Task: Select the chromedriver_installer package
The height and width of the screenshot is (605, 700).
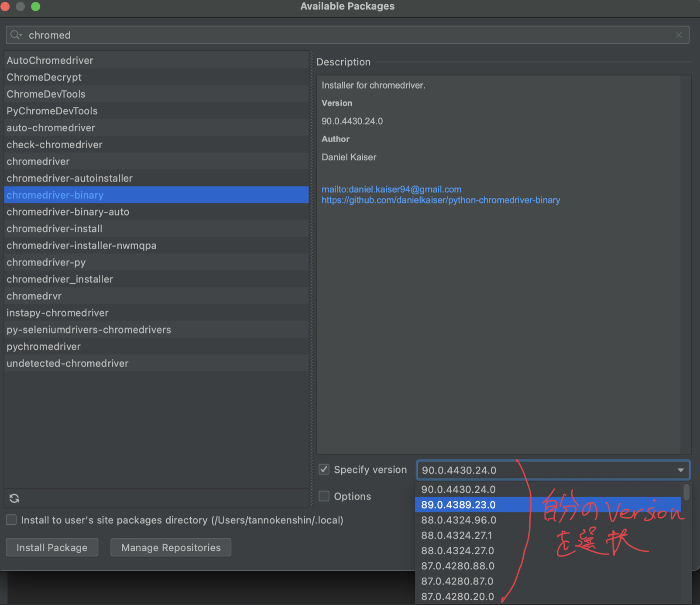Action: [x=156, y=279]
